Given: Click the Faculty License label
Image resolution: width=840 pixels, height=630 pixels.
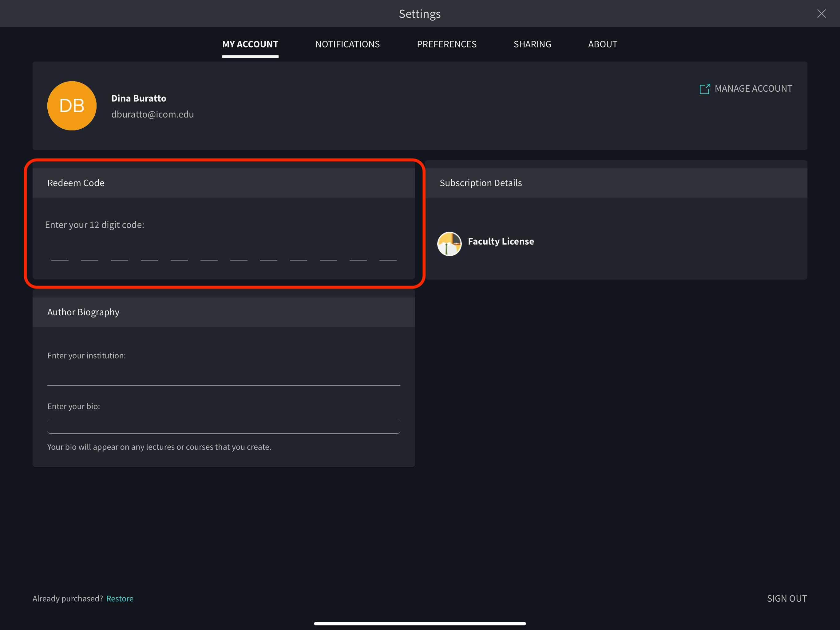Looking at the screenshot, I should click(501, 241).
